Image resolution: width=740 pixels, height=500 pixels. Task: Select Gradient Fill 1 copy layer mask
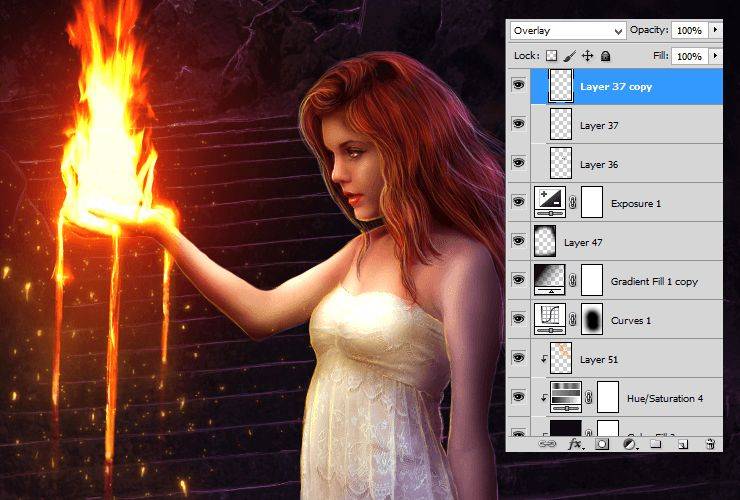(x=592, y=280)
